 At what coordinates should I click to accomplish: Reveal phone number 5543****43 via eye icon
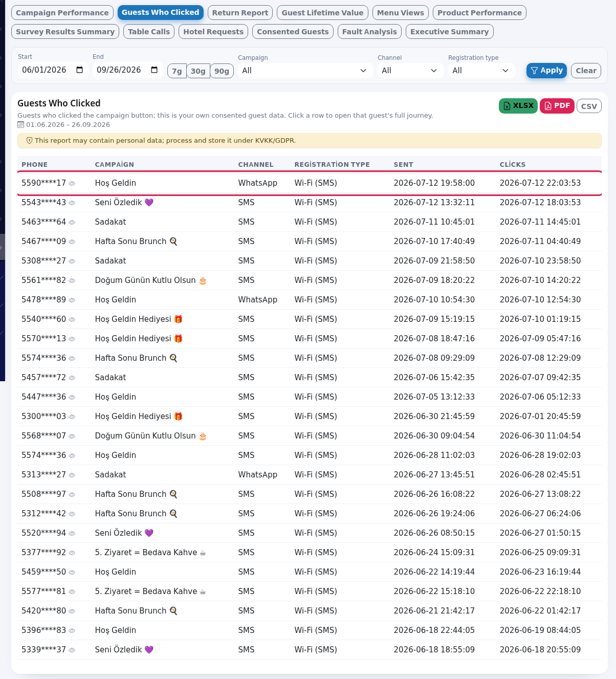pos(72,203)
